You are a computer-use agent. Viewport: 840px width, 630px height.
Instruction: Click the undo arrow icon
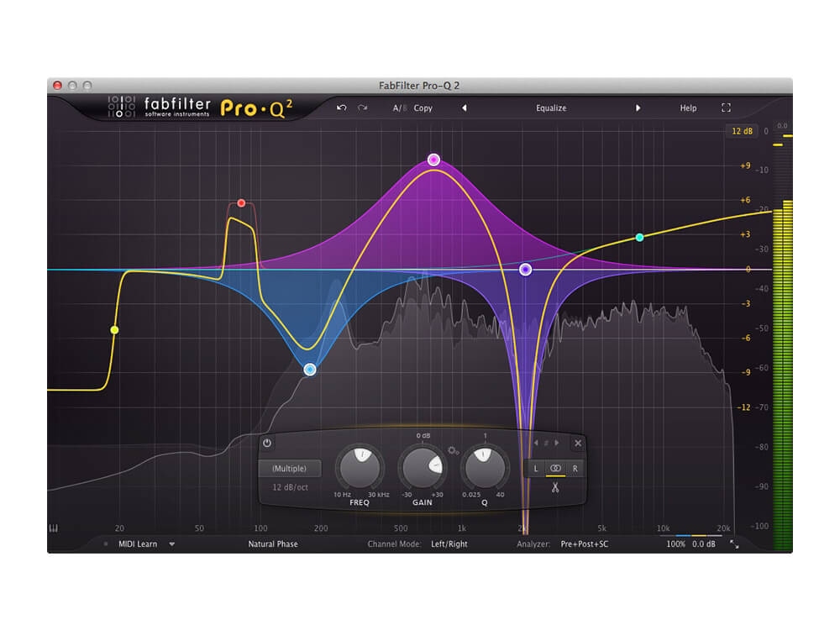tap(341, 108)
